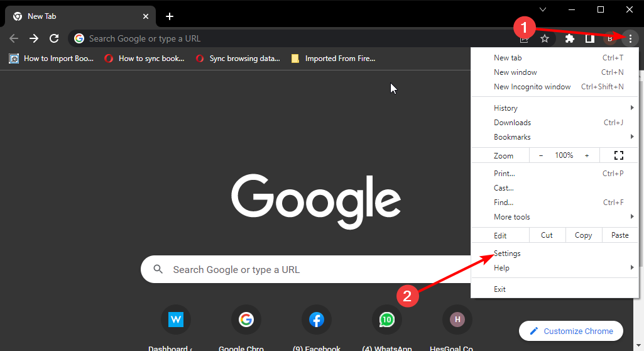Expand More tools submenu
Viewport: 644px width, 351px height.
pos(554,216)
